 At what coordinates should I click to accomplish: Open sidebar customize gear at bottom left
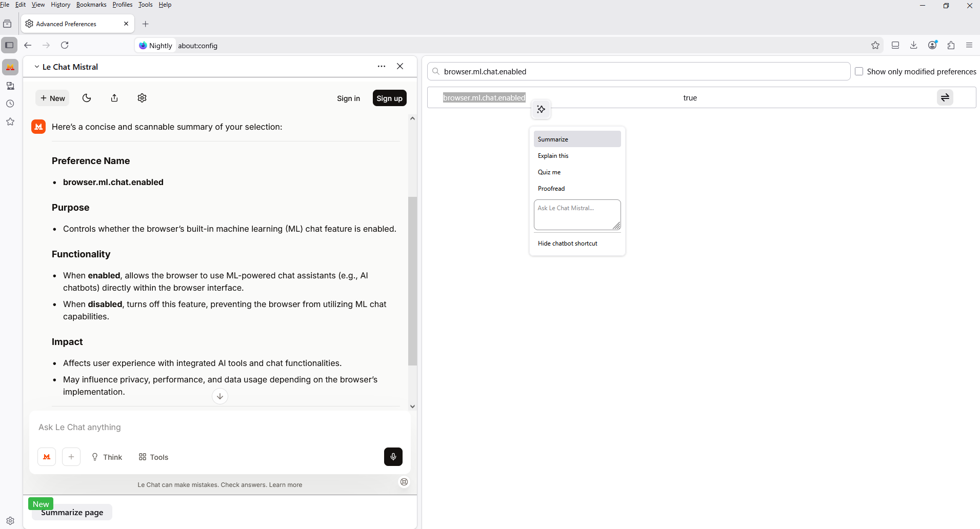click(10, 520)
